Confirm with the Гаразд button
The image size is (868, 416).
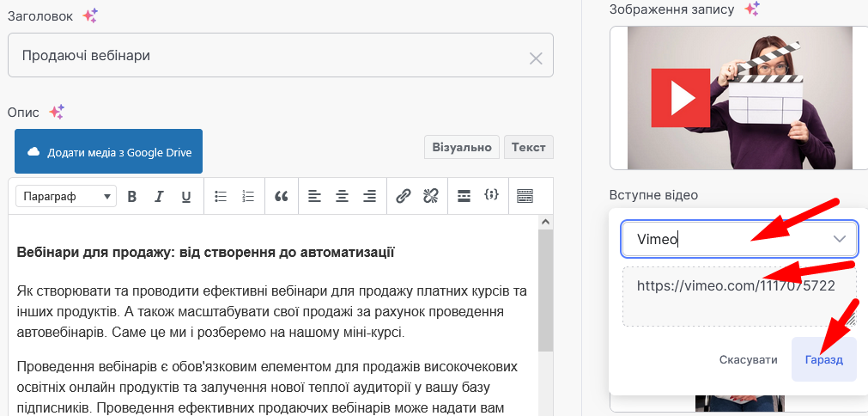(824, 360)
